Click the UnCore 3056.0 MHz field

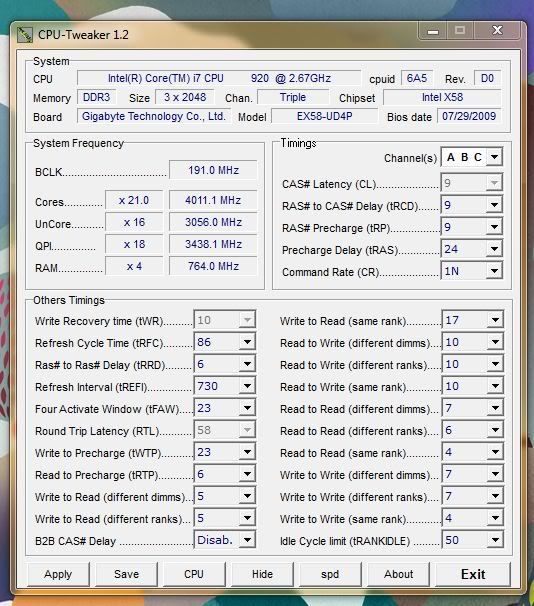(213, 222)
